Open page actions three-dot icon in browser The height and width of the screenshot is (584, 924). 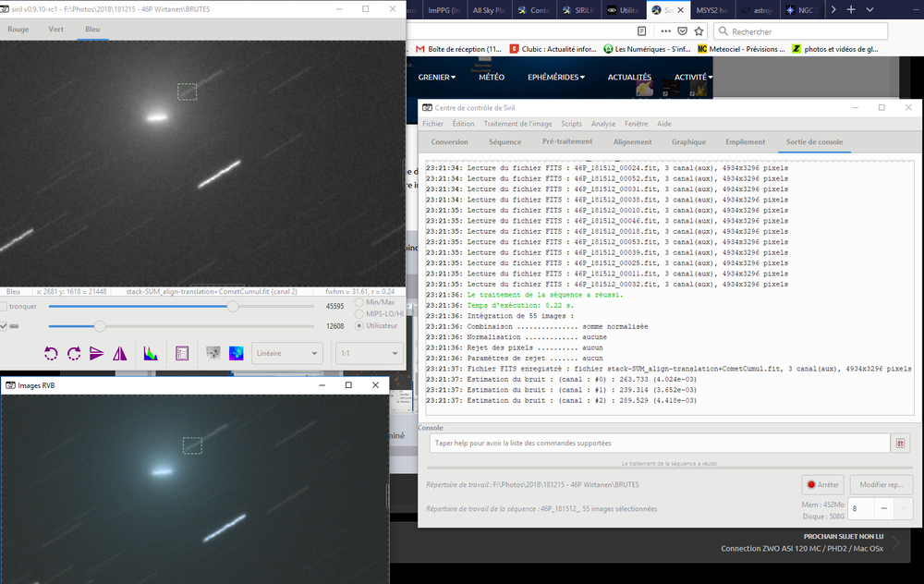pos(665,31)
